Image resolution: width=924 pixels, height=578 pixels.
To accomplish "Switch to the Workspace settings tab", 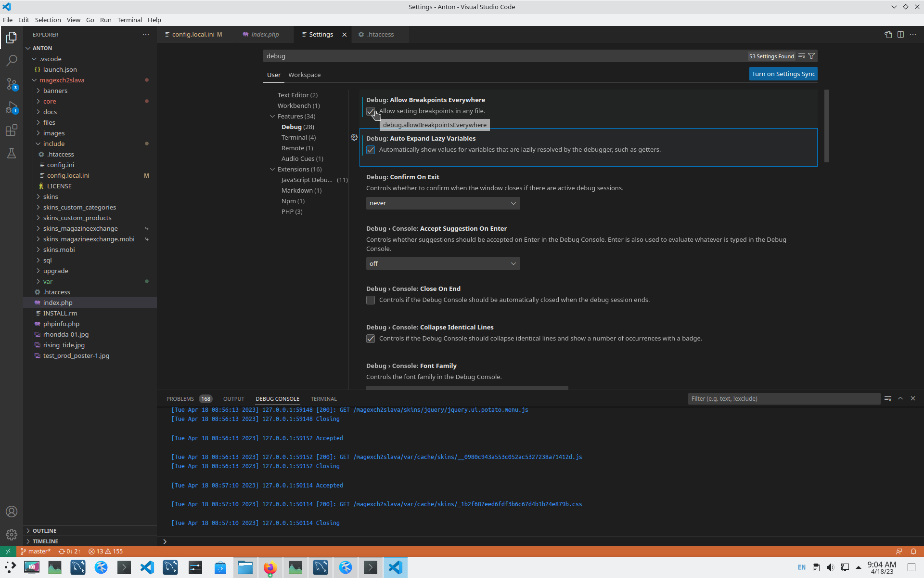I will (x=304, y=75).
